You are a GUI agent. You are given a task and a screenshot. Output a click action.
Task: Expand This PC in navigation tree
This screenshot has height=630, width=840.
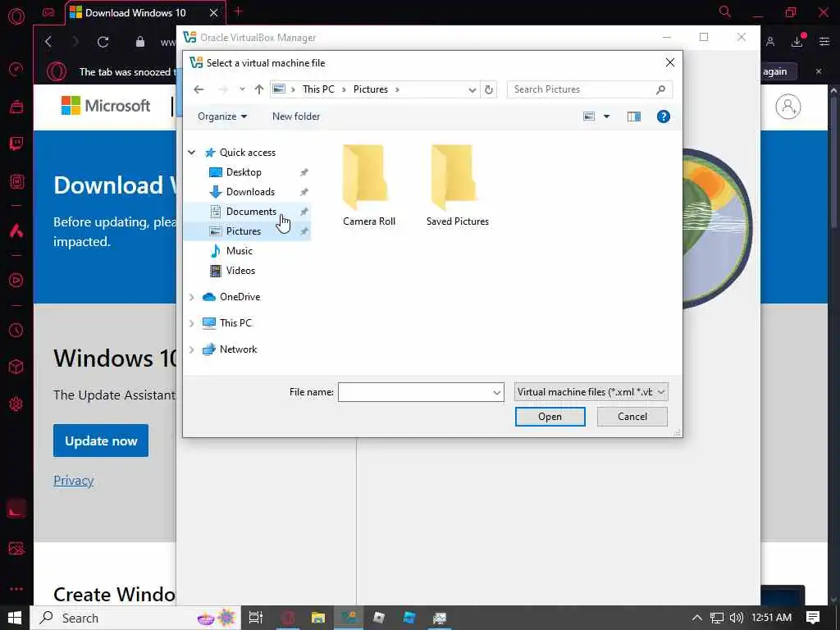[x=191, y=323]
